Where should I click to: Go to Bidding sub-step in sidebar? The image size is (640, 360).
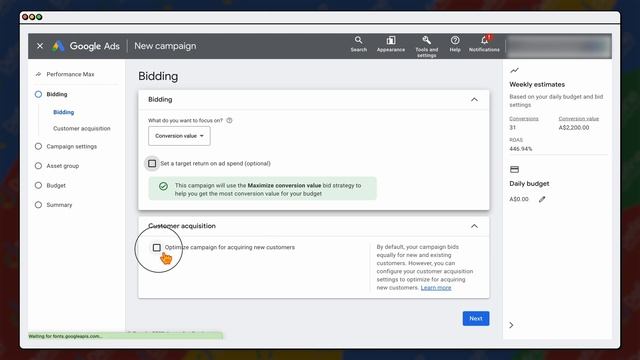tap(64, 112)
